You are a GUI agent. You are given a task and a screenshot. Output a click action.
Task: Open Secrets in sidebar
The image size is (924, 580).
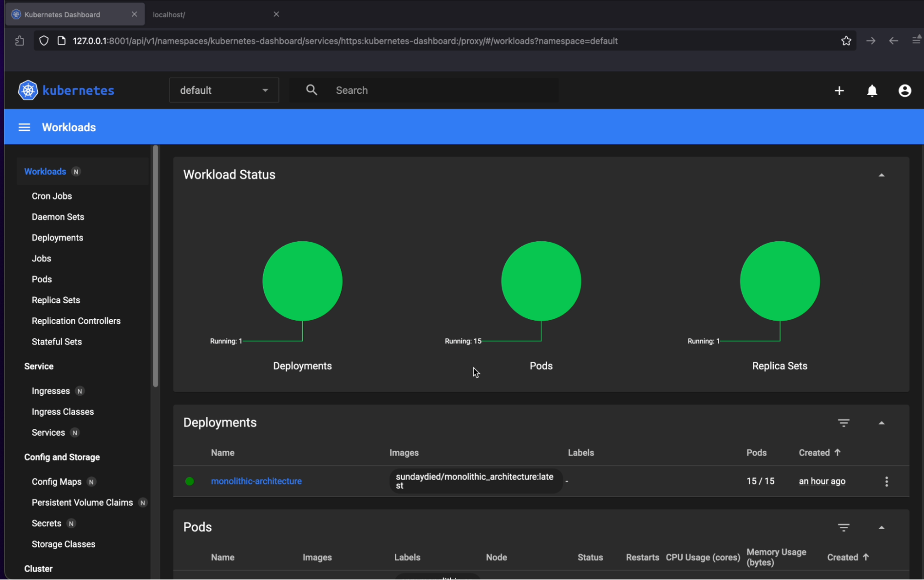[x=46, y=523]
